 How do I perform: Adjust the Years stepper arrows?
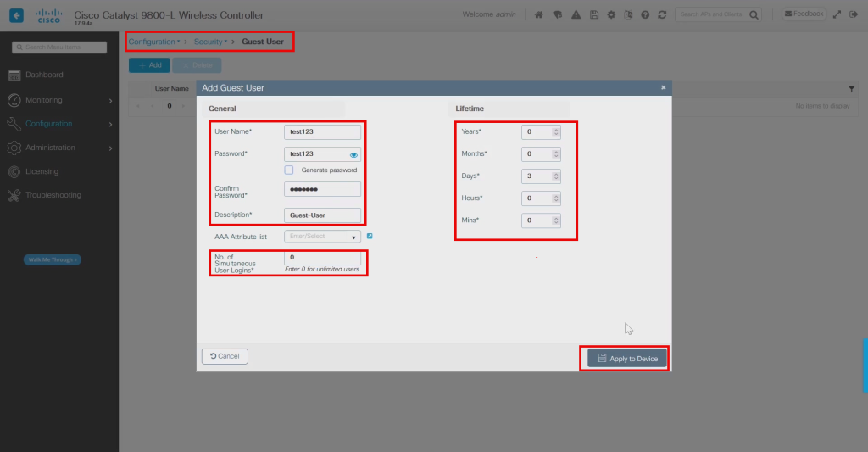tap(556, 131)
